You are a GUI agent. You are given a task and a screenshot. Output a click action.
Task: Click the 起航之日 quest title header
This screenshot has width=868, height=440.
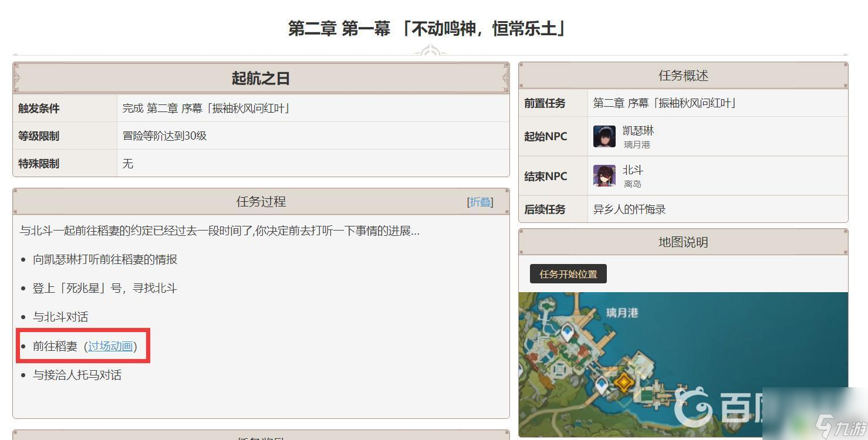tap(261, 79)
